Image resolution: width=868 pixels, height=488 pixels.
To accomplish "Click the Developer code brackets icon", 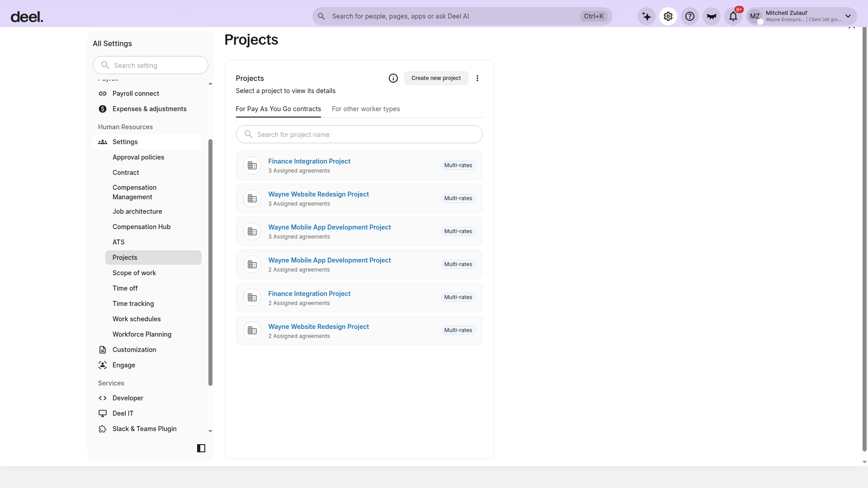I will (103, 398).
